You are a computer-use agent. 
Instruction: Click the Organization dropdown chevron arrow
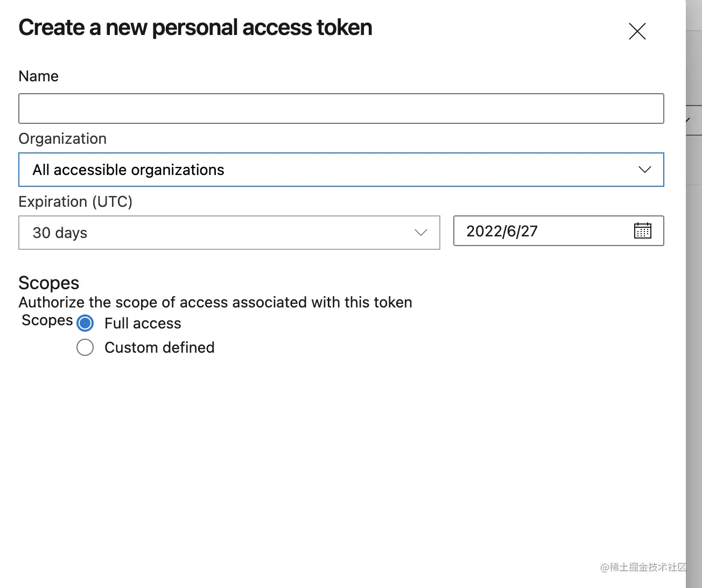644,170
